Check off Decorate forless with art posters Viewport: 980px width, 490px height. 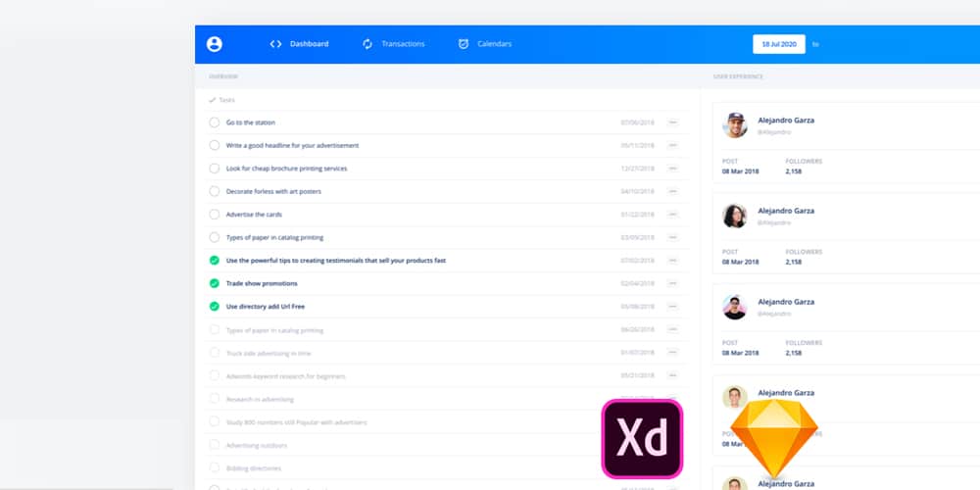coord(215,191)
